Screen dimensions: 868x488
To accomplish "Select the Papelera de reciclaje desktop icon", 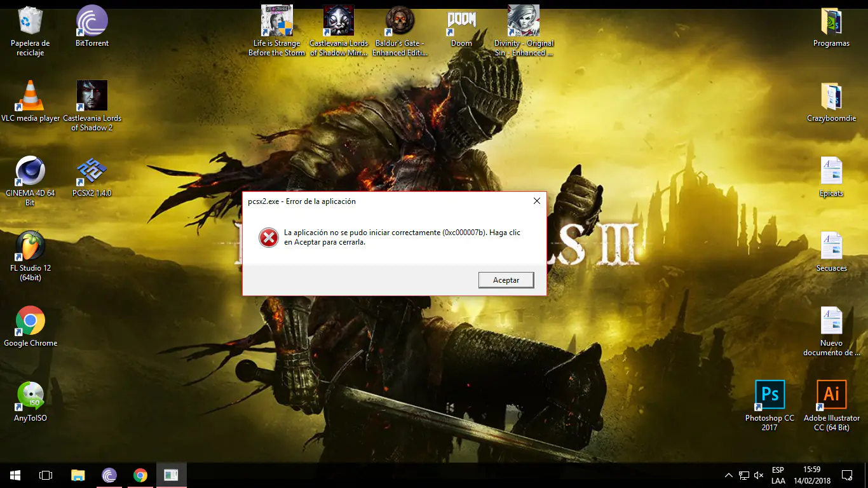I will (x=30, y=31).
